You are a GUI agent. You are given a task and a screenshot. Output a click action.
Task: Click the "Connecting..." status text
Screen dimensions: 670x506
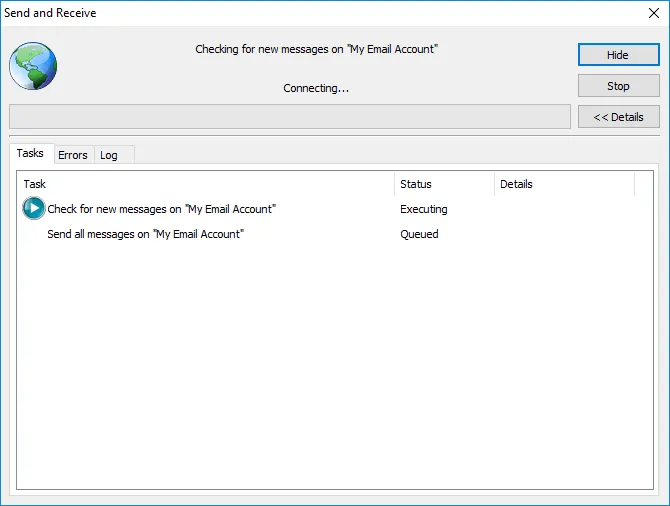(x=316, y=88)
